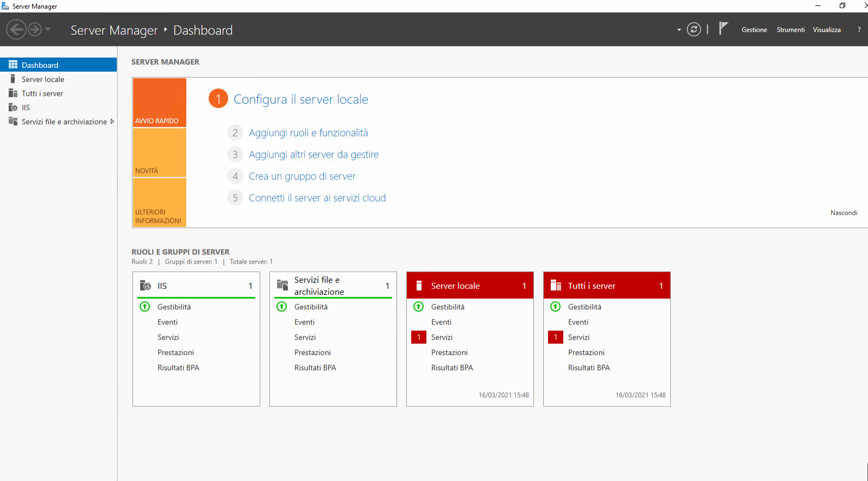Click the Server locale tile header icon

(x=419, y=285)
